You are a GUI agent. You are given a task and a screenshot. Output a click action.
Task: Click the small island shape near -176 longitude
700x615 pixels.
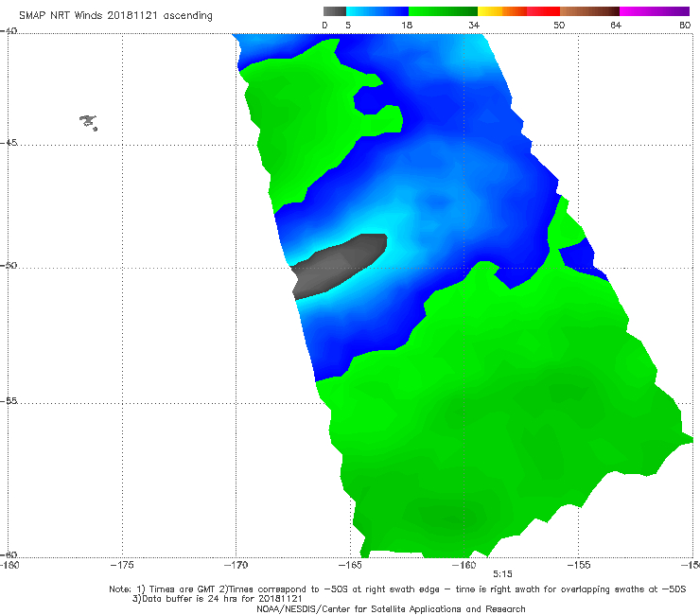point(88,122)
